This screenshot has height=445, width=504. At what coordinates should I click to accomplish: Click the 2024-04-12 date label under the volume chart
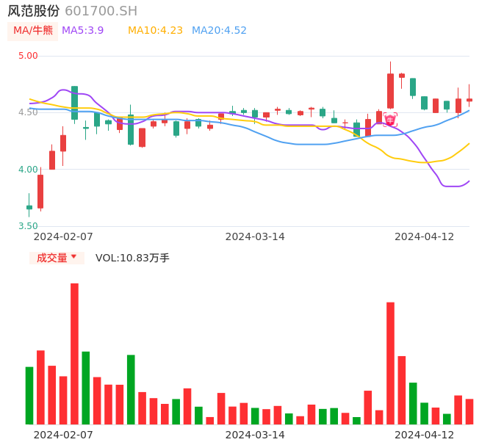[425, 435]
